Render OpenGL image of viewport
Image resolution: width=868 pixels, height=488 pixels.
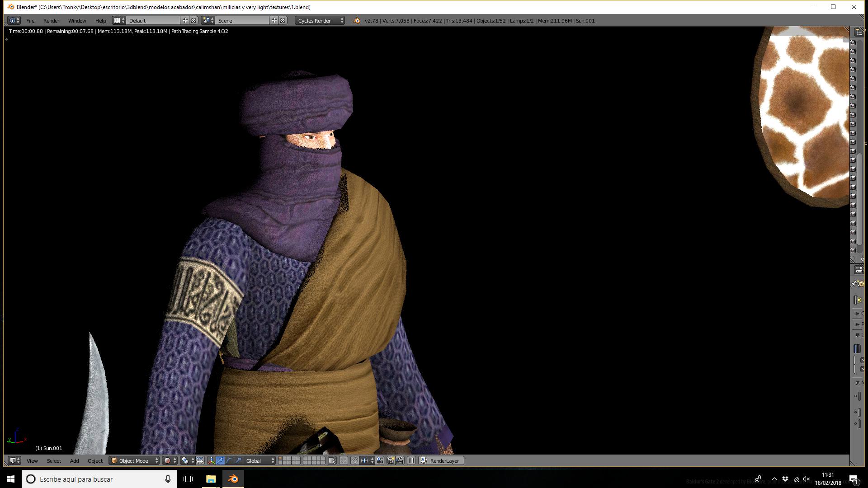click(391, 460)
